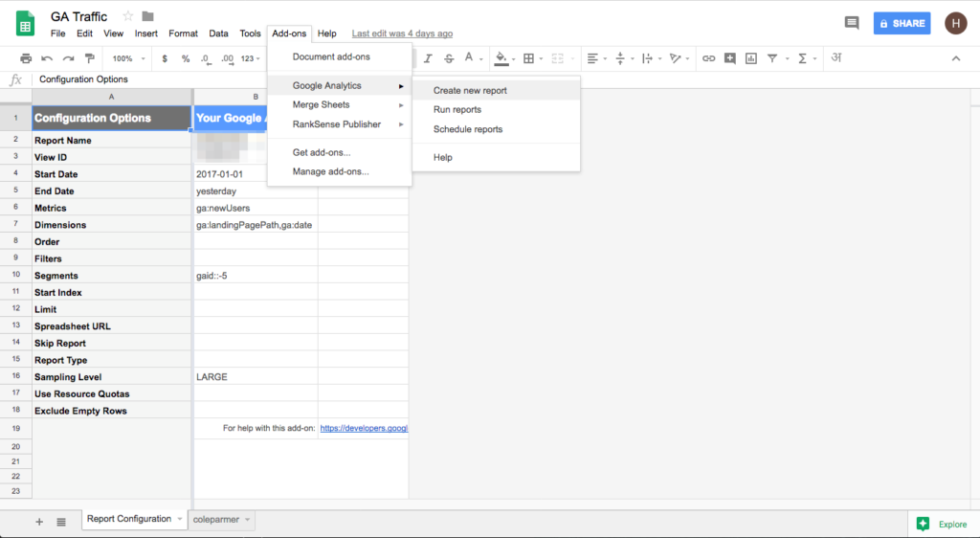The image size is (980, 538).
Task: Open the Tools menu
Action: [250, 34]
